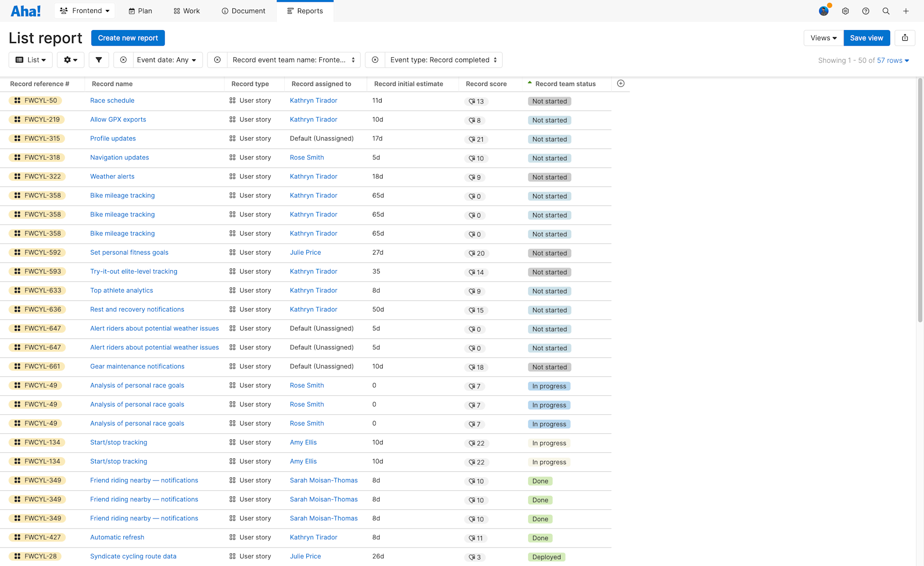The height and width of the screenshot is (566, 924).
Task: Open the search magnifier icon
Action: [x=886, y=11]
